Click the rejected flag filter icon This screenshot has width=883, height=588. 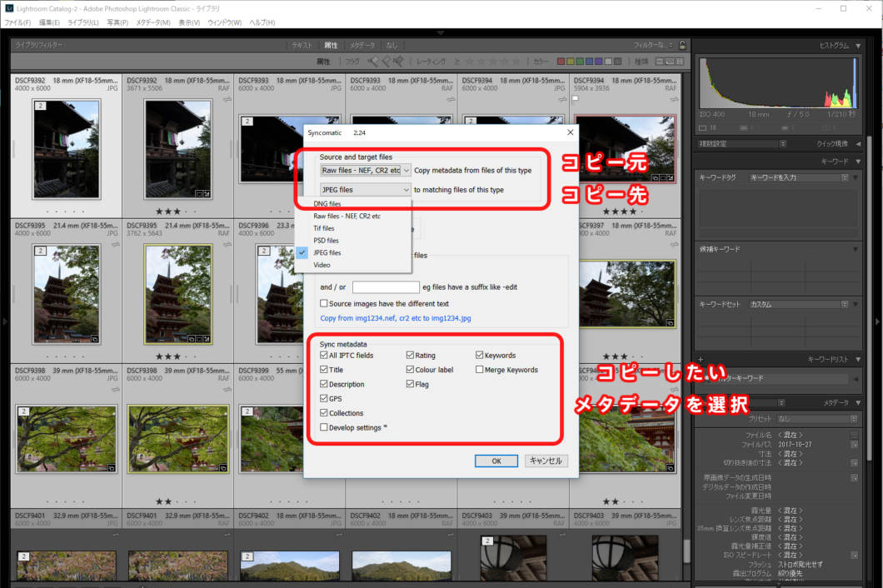[x=399, y=61]
